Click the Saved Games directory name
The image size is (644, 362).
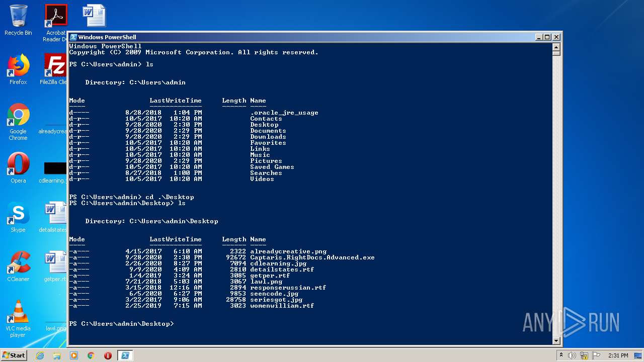click(x=272, y=167)
